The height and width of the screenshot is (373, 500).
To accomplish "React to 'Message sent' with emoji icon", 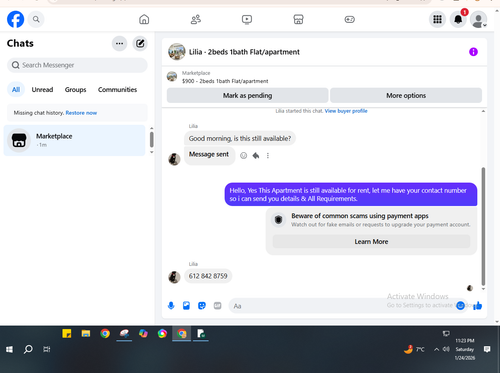I will (x=244, y=155).
